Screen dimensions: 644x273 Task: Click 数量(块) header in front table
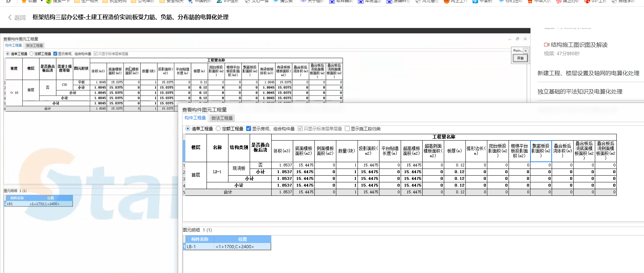pyautogui.click(x=347, y=151)
